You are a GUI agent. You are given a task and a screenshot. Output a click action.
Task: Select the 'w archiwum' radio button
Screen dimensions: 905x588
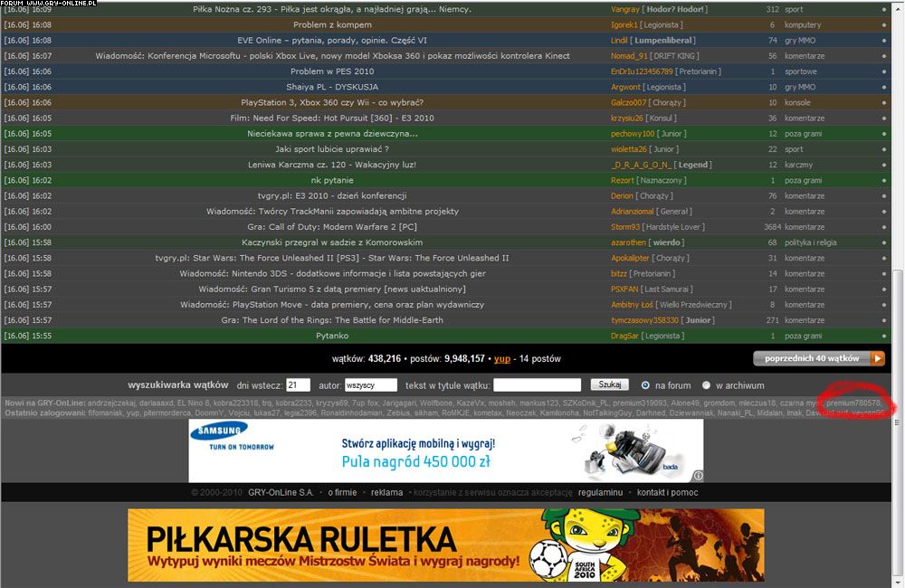(x=706, y=384)
